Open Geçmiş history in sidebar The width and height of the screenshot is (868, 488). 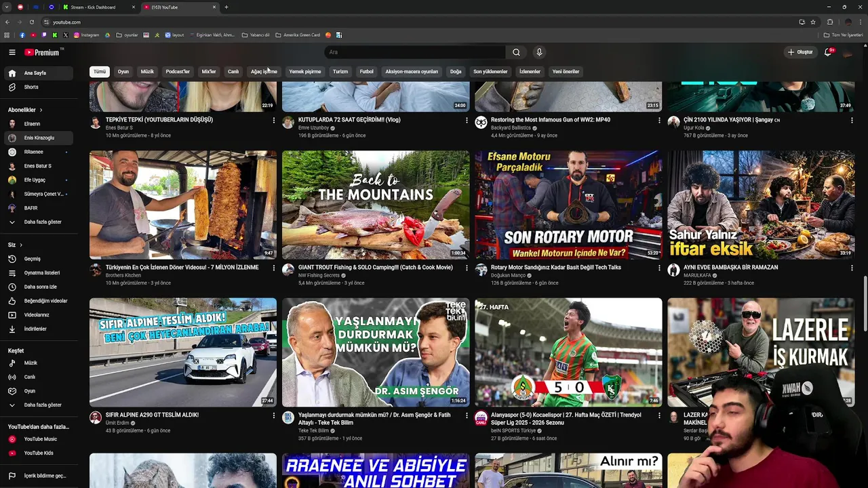click(x=39, y=259)
